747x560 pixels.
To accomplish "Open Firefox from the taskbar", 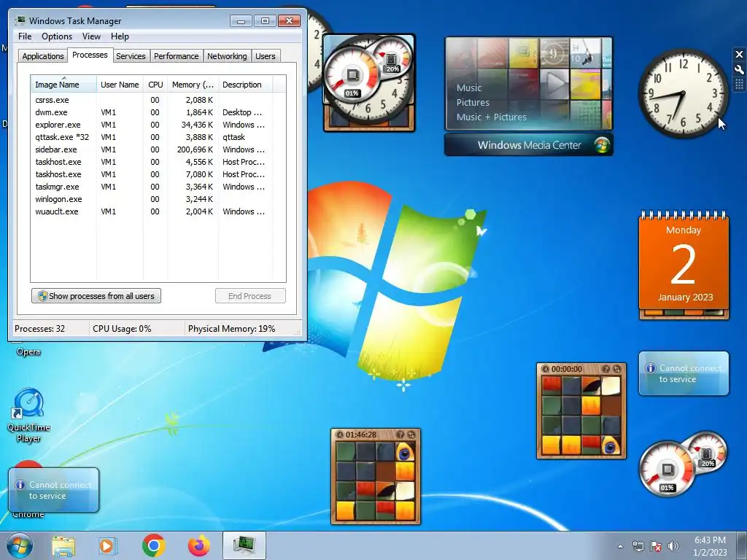I will pyautogui.click(x=198, y=545).
